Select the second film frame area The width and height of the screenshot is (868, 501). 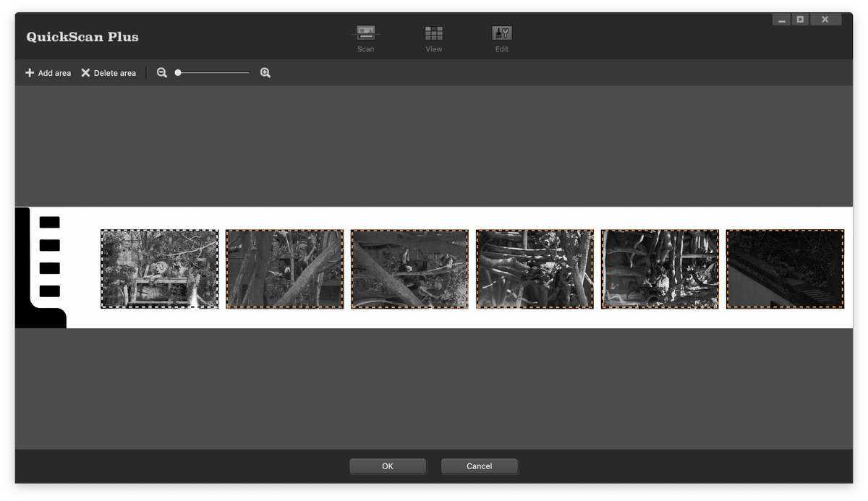(284, 269)
